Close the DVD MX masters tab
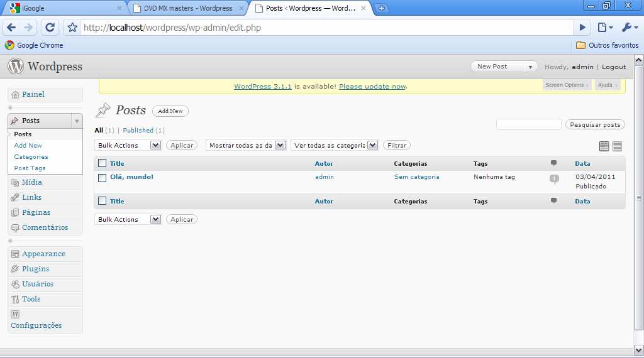The height and width of the screenshot is (358, 644). (241, 8)
